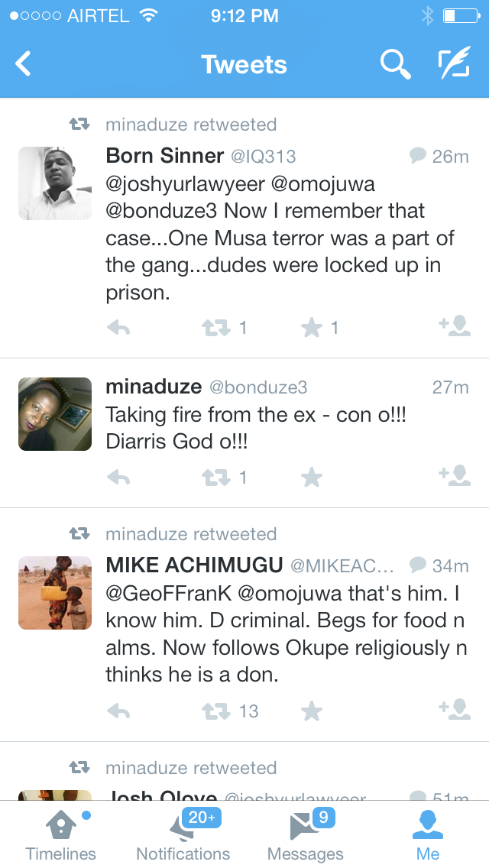Reply to Born Sinner's tweet
This screenshot has width=489, height=868.
[118, 329]
